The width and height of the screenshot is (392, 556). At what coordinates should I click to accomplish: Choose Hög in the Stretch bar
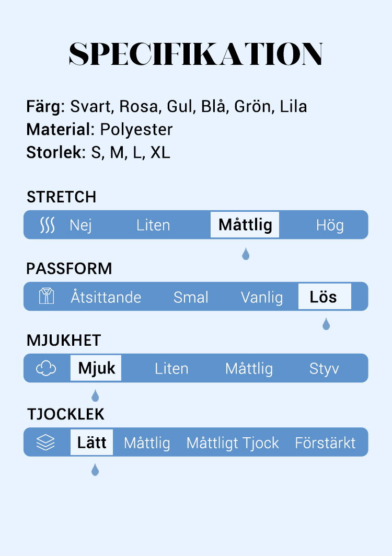330,225
